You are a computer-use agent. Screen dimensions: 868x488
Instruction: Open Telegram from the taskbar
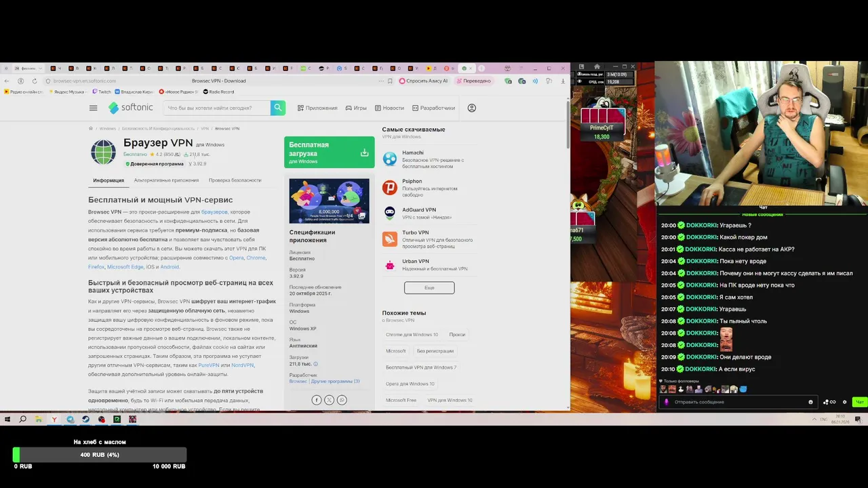(x=70, y=420)
